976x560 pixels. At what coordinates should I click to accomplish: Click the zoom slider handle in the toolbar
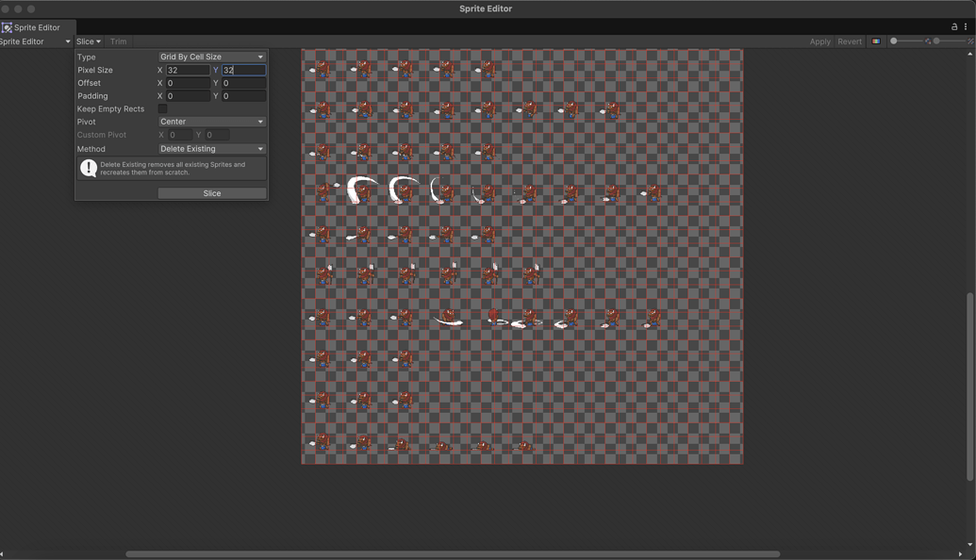coord(894,41)
